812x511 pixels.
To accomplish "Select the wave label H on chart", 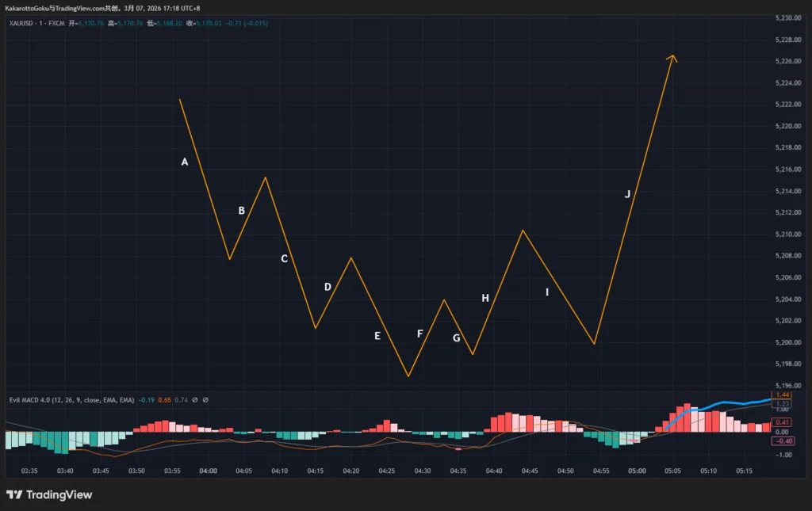I will tap(485, 298).
